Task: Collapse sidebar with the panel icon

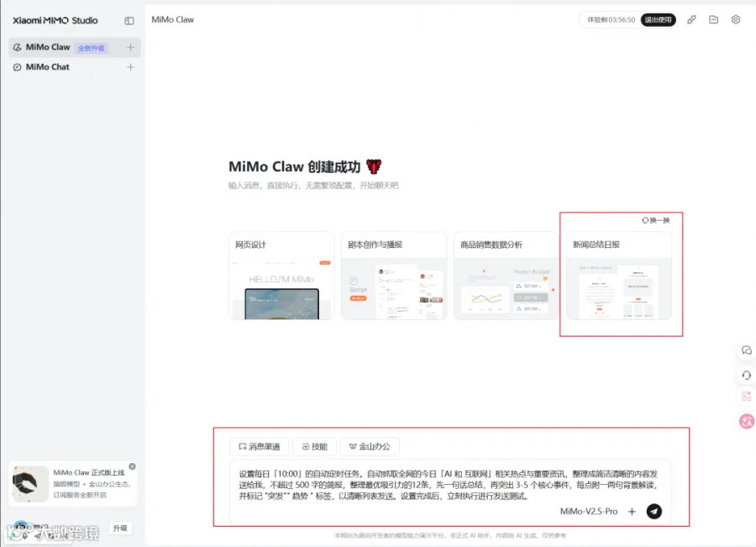Action: pyautogui.click(x=129, y=21)
